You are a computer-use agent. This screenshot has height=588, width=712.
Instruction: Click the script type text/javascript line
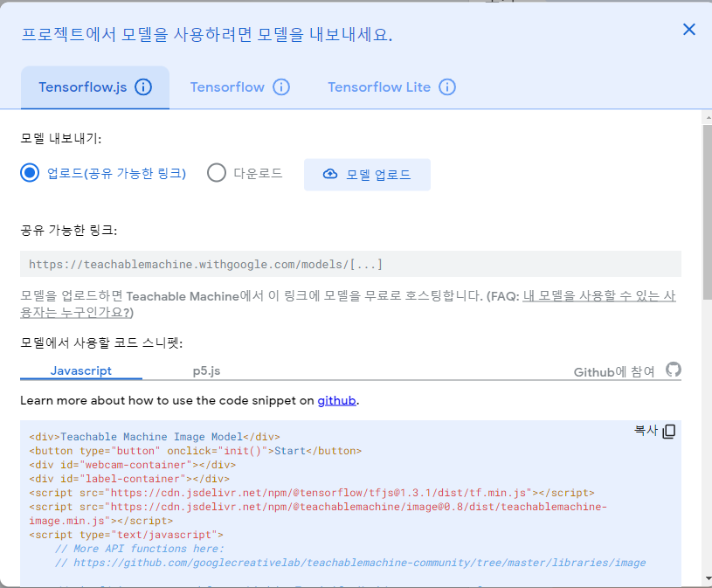click(126, 535)
